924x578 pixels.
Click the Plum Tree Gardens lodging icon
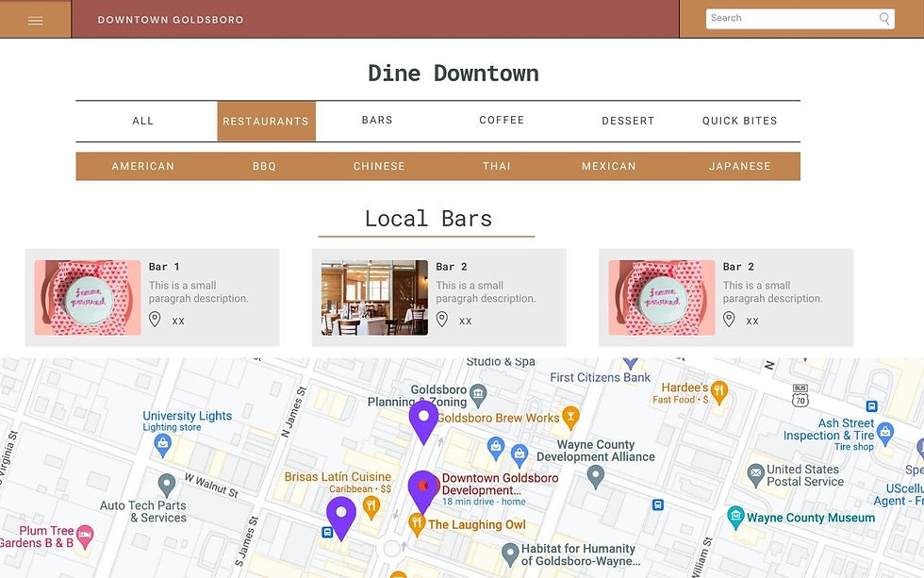point(85,536)
